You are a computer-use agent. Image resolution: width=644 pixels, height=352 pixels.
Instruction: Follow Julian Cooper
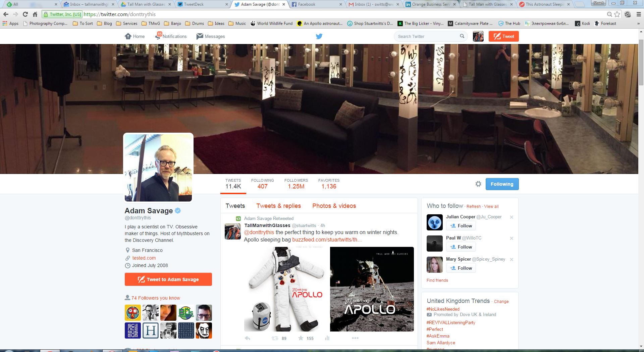(x=461, y=226)
